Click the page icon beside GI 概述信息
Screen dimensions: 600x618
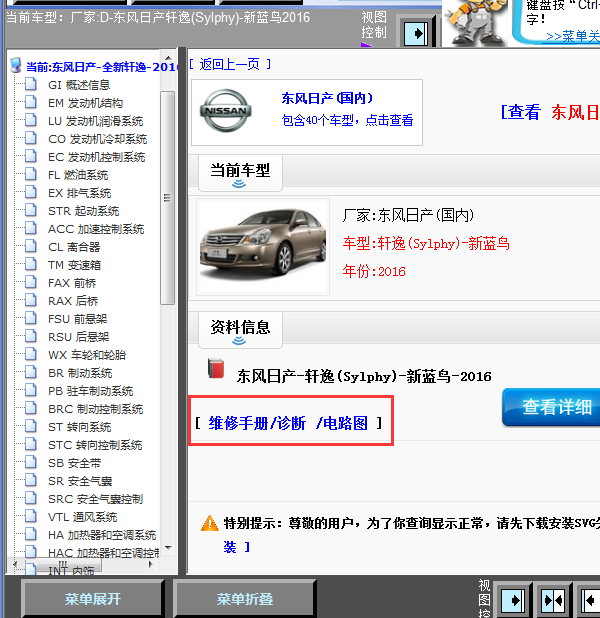coord(31,84)
